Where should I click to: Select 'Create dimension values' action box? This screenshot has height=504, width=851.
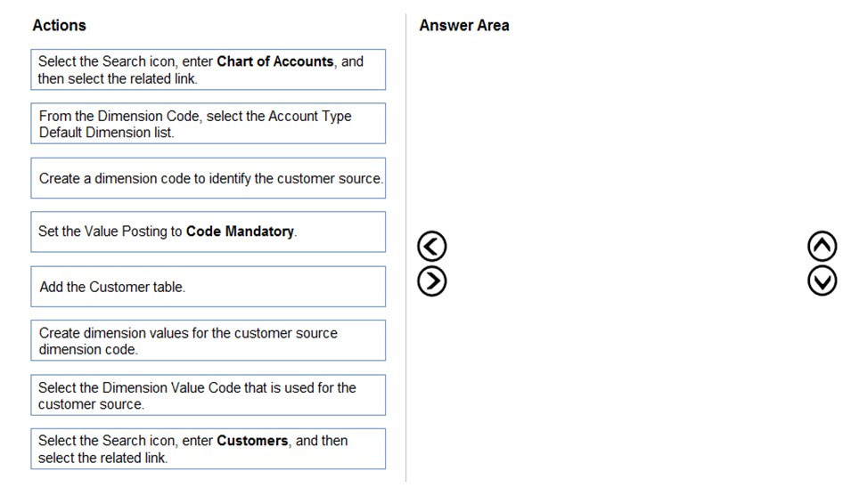[x=208, y=341]
